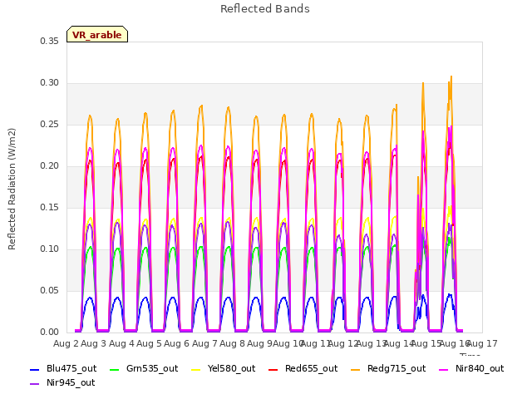Click the Aug 17 x-axis label

point(482,343)
